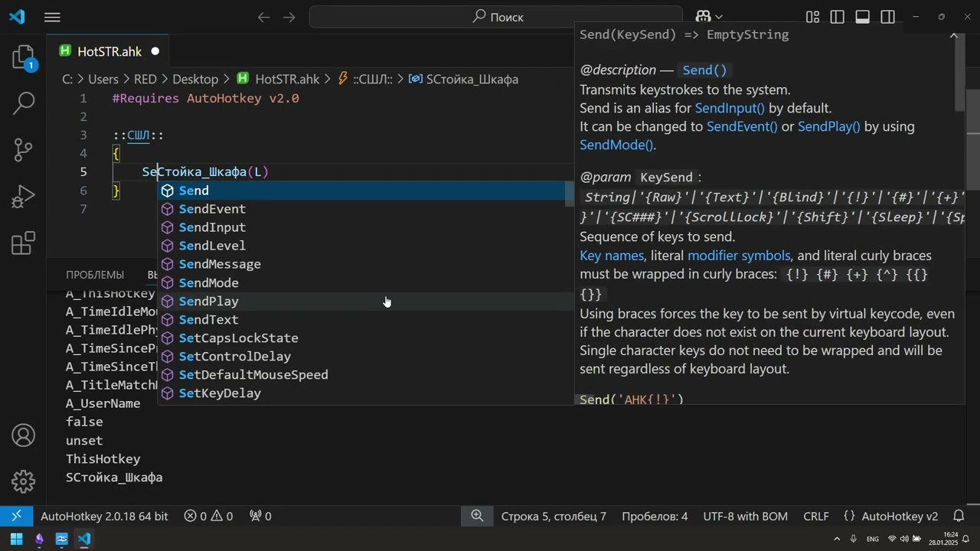Screen dimensions: 980x551
Task: Open the Manage gear menu
Action: (x=24, y=481)
